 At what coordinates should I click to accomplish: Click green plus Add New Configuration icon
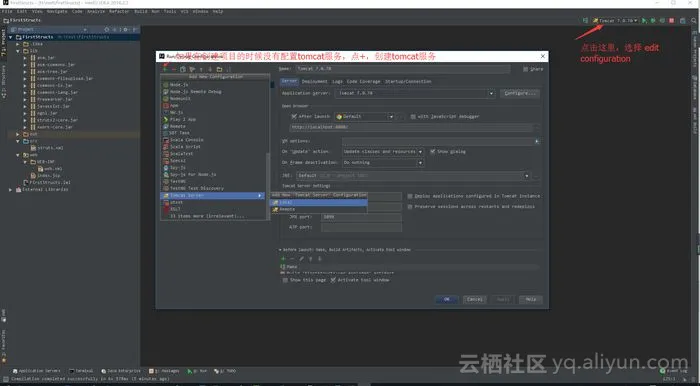pos(165,69)
